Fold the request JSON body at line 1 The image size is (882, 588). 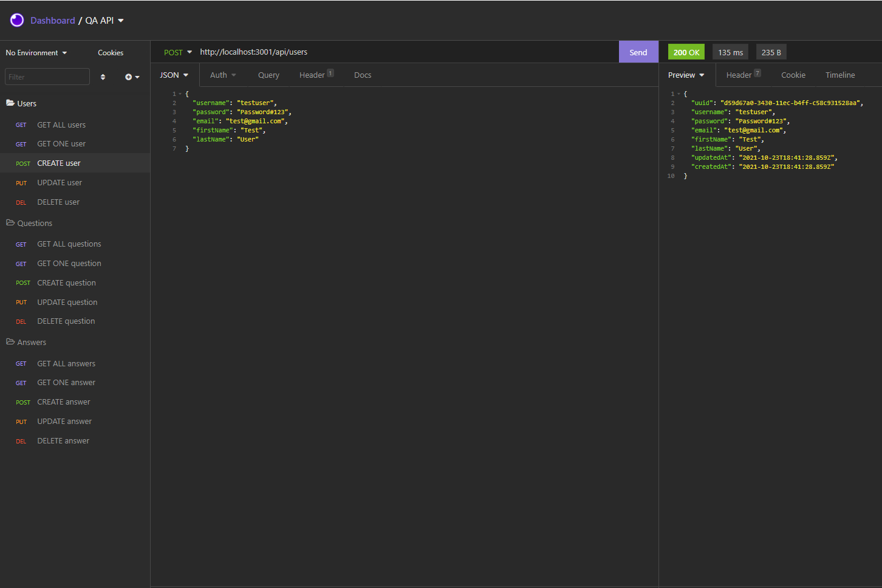(x=180, y=94)
